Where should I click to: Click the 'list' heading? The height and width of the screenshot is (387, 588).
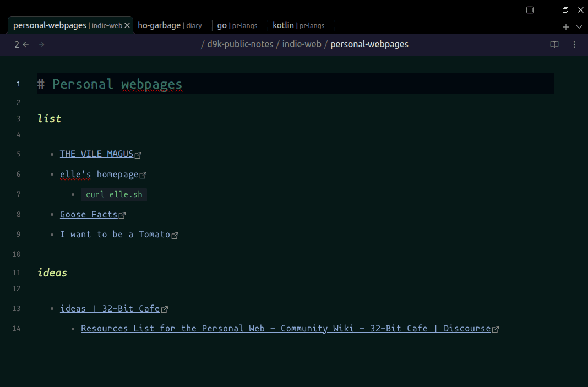pyautogui.click(x=50, y=118)
